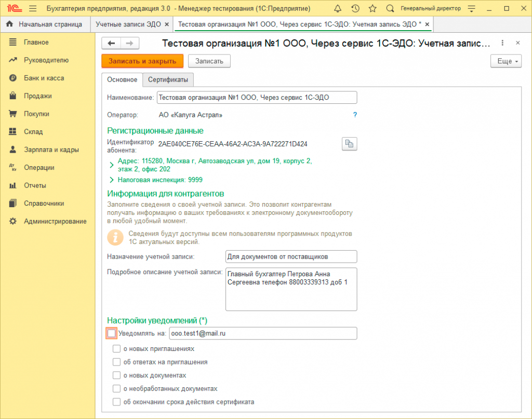The width and height of the screenshot is (532, 419).
Task: Open Отчеты menu section
Action: (x=35, y=185)
